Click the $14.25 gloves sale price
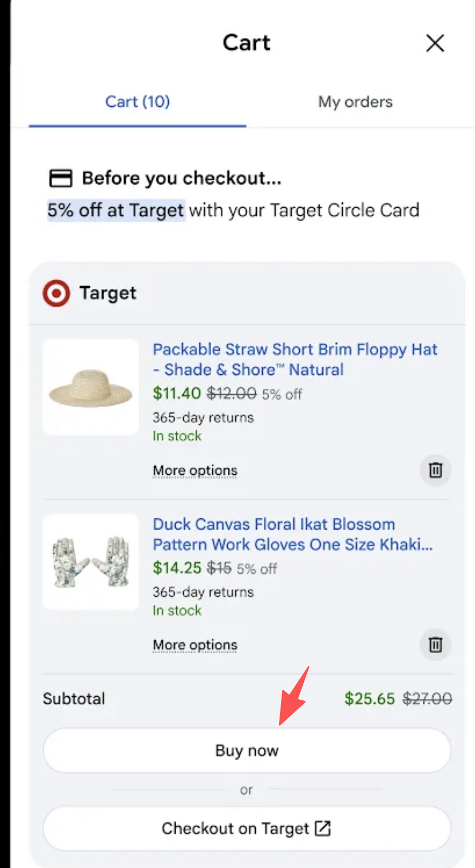This screenshot has width=475, height=868. click(x=177, y=568)
